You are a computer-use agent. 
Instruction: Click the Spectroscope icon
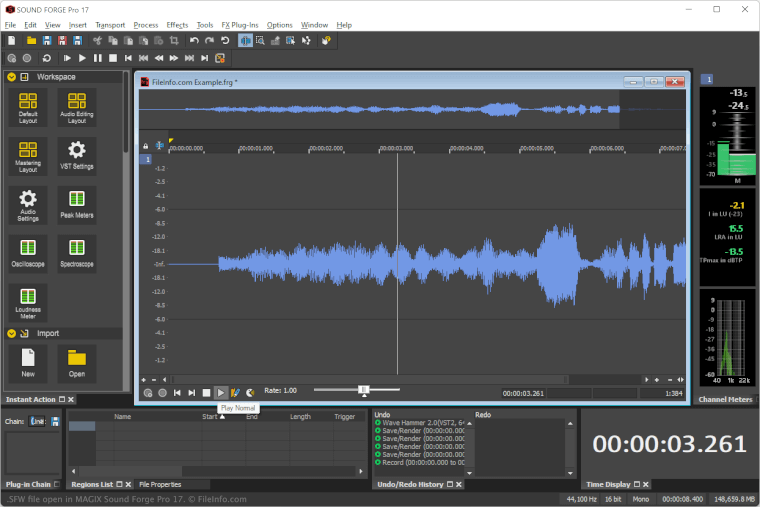coord(77,250)
